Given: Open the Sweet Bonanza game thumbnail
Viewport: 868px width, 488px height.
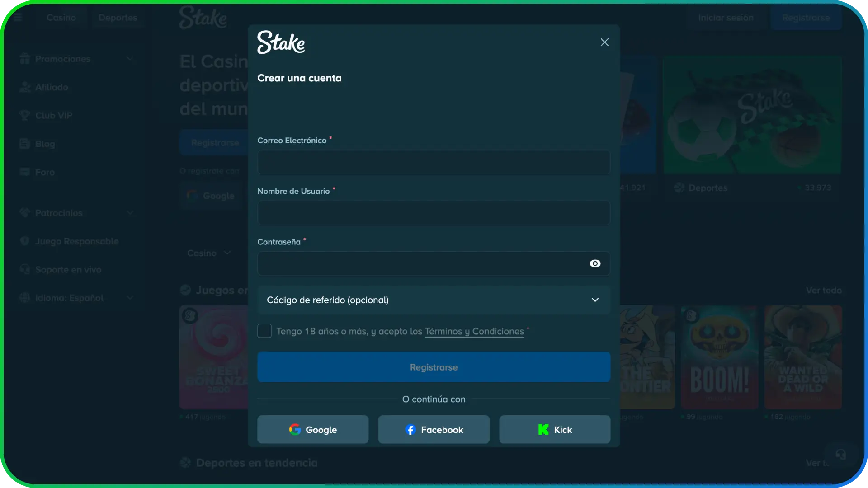Looking at the screenshot, I should pyautogui.click(x=214, y=357).
